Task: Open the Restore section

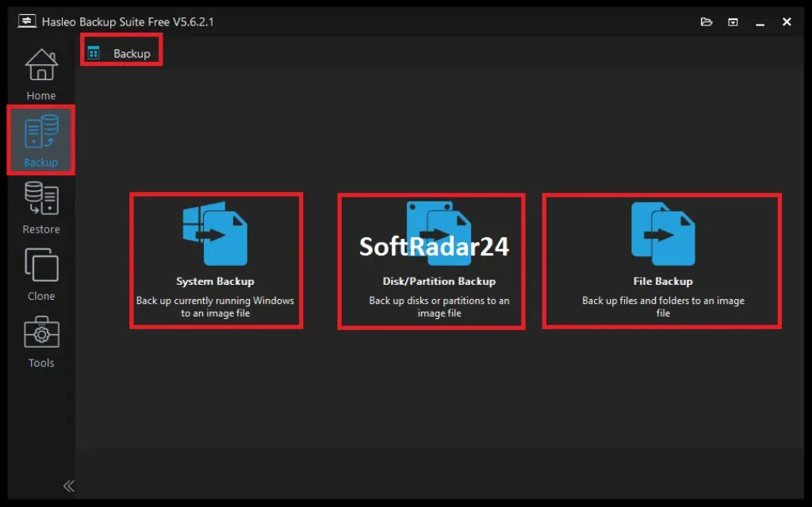Action: tap(41, 207)
